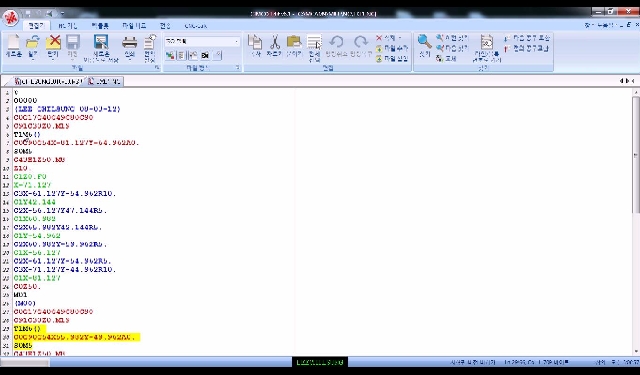
Task: Click the vertical scrollbar of the editor
Action: 636,220
